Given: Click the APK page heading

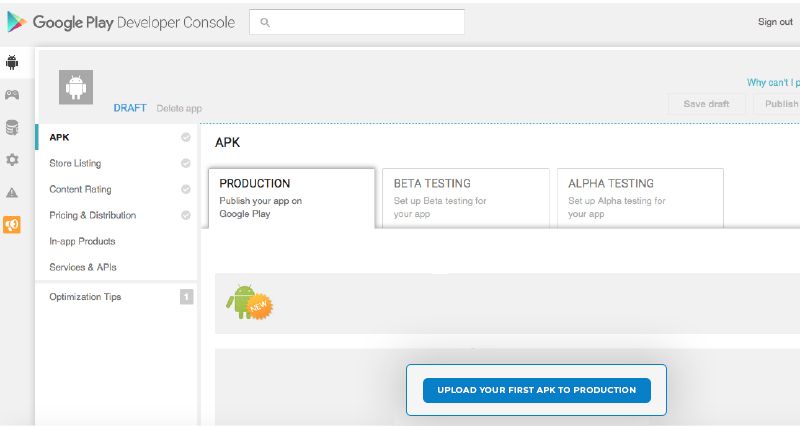Looking at the screenshot, I should [x=228, y=142].
